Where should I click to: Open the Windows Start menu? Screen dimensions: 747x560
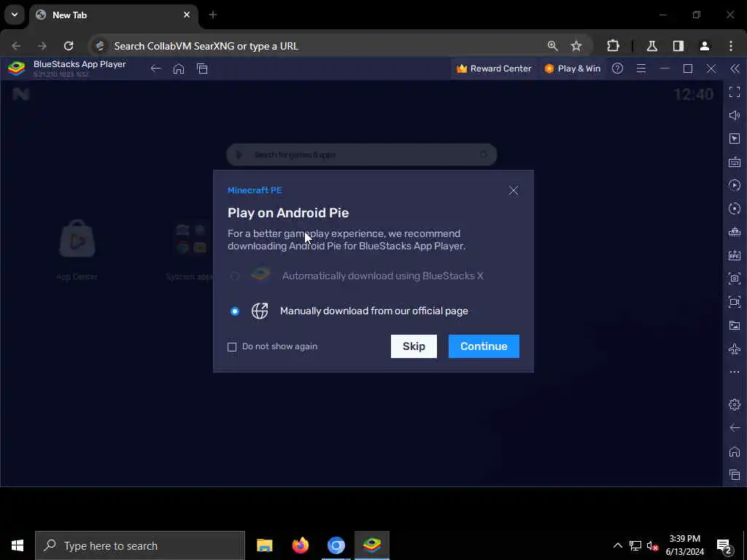[x=18, y=545]
